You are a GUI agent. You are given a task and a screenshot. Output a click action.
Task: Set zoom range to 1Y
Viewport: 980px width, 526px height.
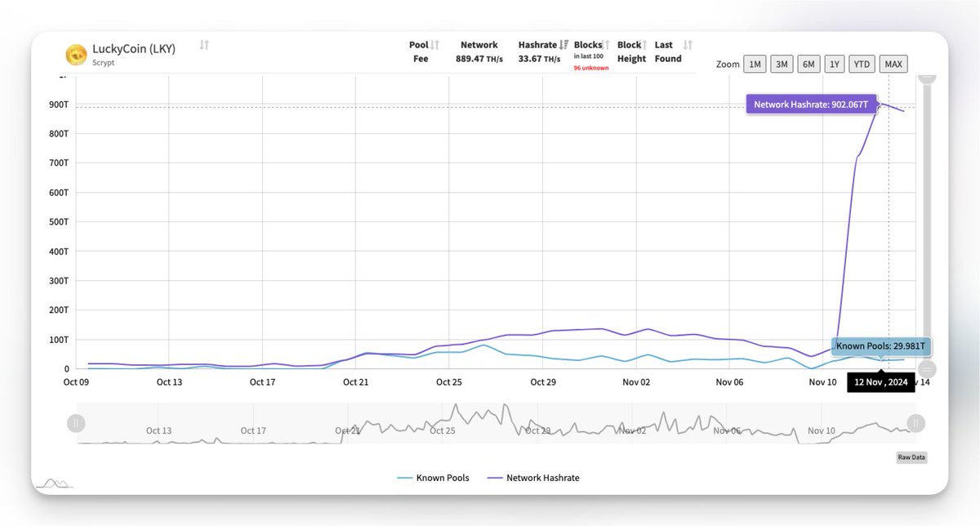pyautogui.click(x=834, y=65)
